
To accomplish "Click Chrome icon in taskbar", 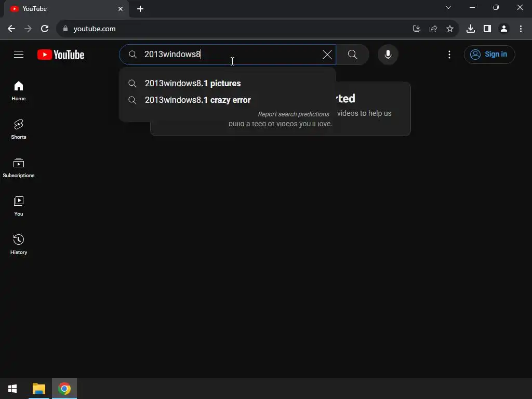I will [x=64, y=389].
